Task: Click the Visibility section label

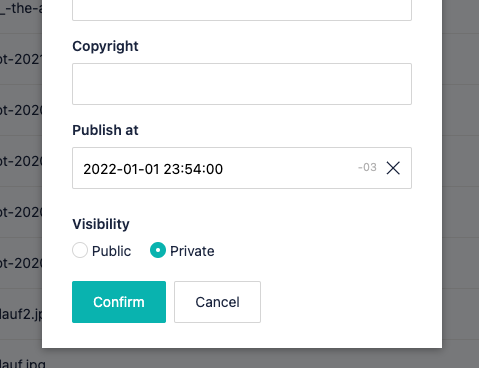Action: coord(101,224)
